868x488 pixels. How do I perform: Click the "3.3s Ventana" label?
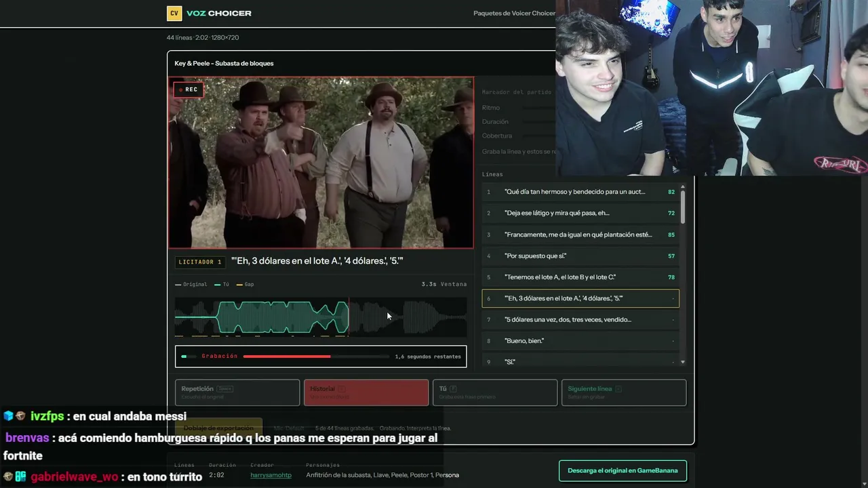click(x=444, y=285)
